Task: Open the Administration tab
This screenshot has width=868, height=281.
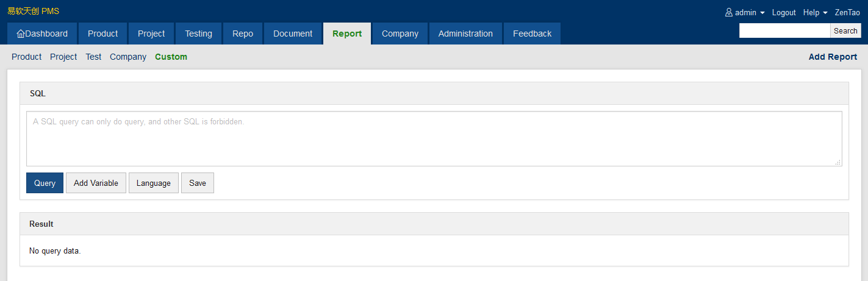Action: pyautogui.click(x=465, y=34)
